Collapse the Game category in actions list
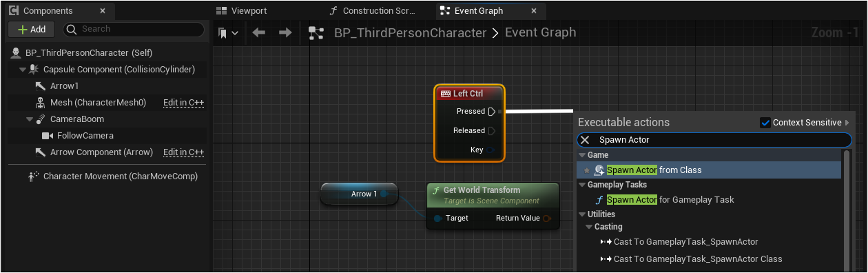Image resolution: width=868 pixels, height=273 pixels. [581, 155]
